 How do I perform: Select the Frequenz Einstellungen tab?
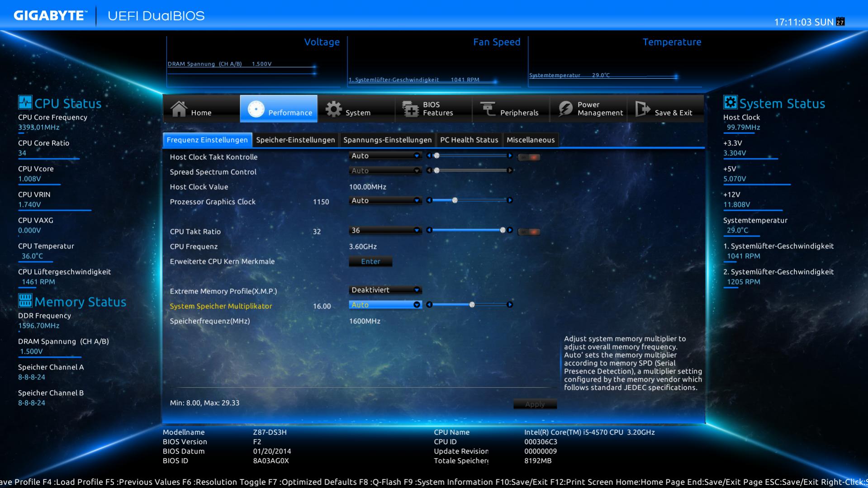207,140
